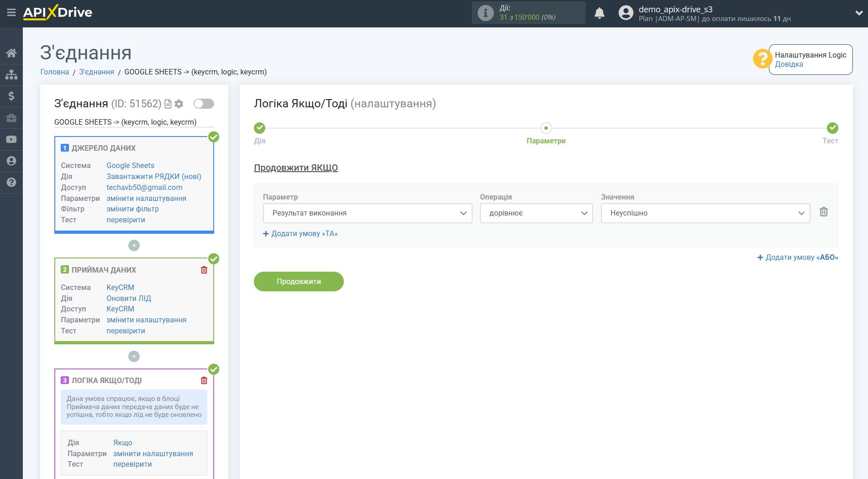Click перевірити in ДЖЕРЕЛО ДАНИХ

pos(126,220)
